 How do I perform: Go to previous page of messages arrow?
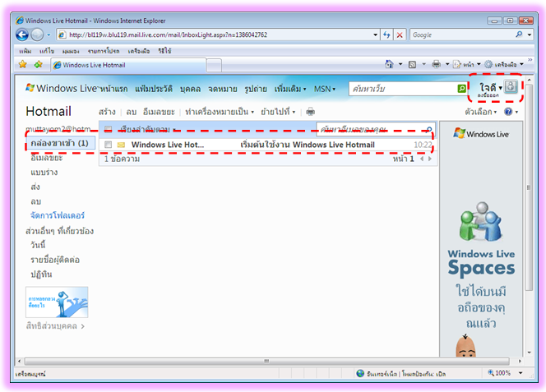pyautogui.click(x=422, y=159)
